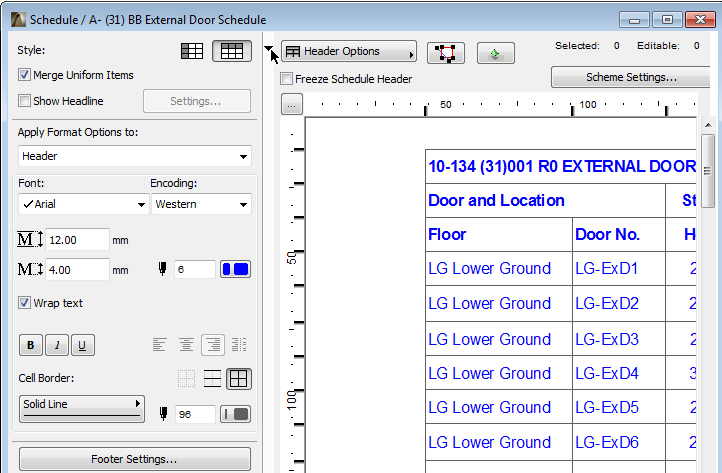
Task: Collapse the panel with the black triangle
Action: point(268,48)
